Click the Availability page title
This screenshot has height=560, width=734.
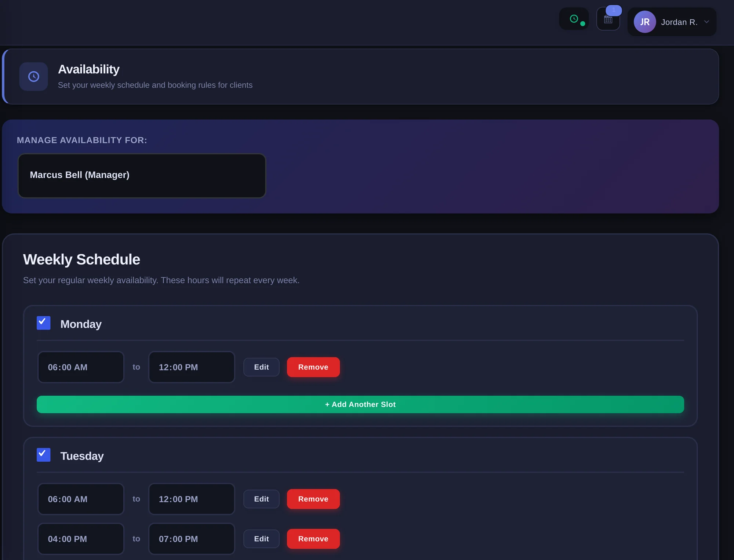(89, 69)
